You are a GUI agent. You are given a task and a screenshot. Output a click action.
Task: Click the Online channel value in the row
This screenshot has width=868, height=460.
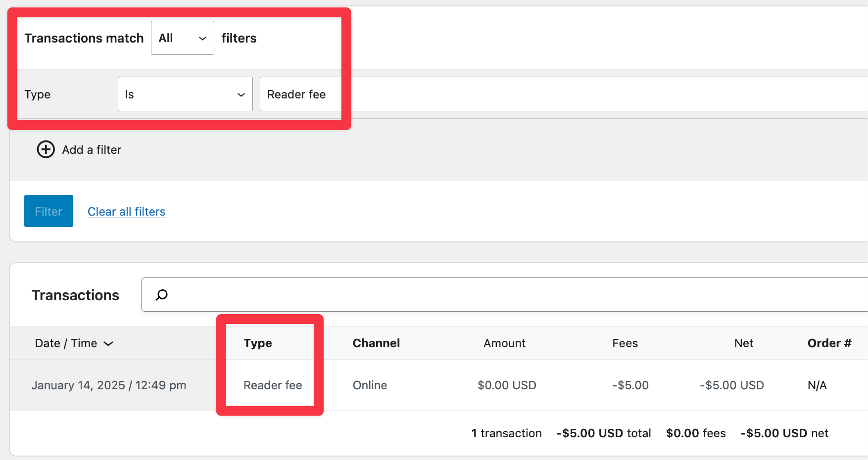370,385
